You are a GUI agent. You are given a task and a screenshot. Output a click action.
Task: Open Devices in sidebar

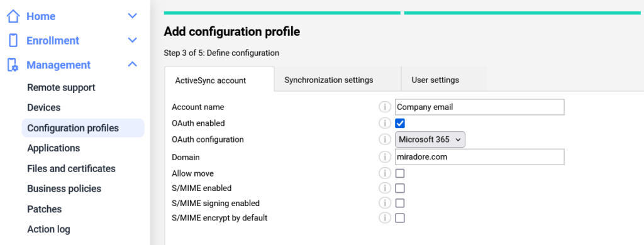pyautogui.click(x=44, y=107)
